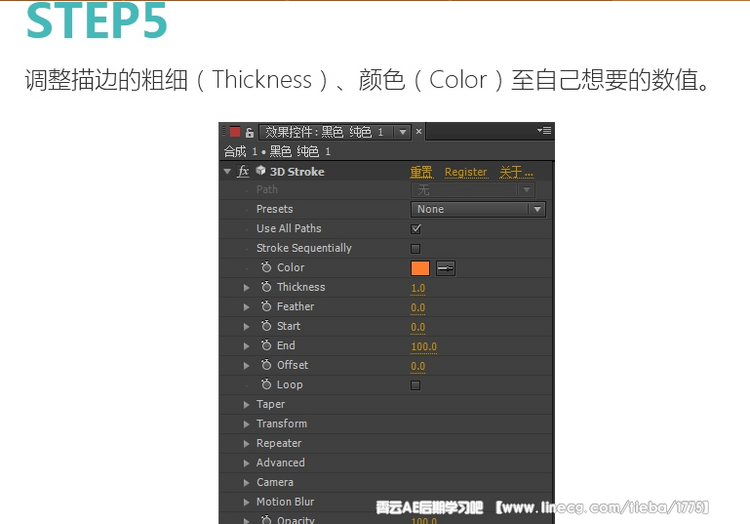Click the Offset stopwatch icon
750x524 pixels.
(266, 364)
